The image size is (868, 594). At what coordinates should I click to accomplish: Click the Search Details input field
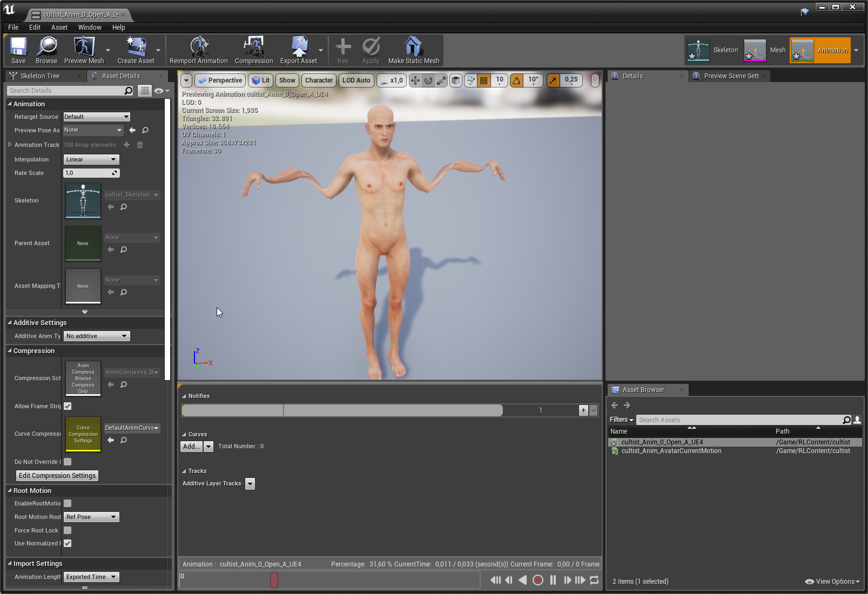[x=70, y=91]
